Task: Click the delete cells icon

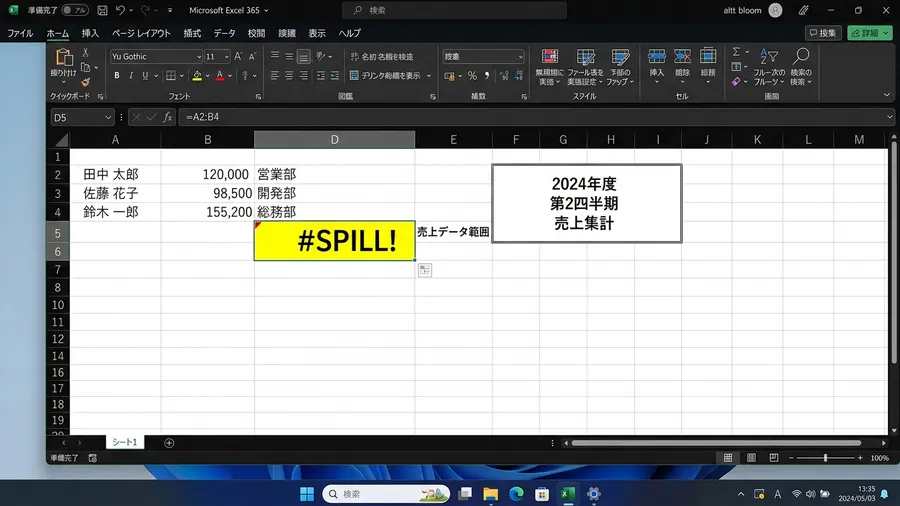Action: tap(682, 56)
